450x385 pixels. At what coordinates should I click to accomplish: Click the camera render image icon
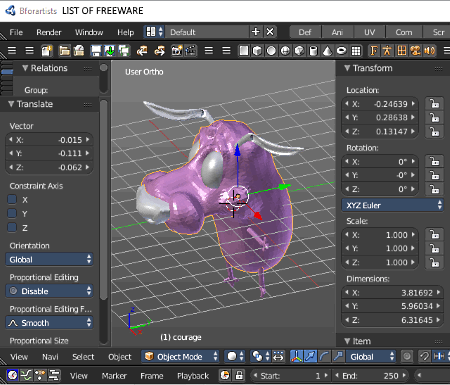click(177, 51)
